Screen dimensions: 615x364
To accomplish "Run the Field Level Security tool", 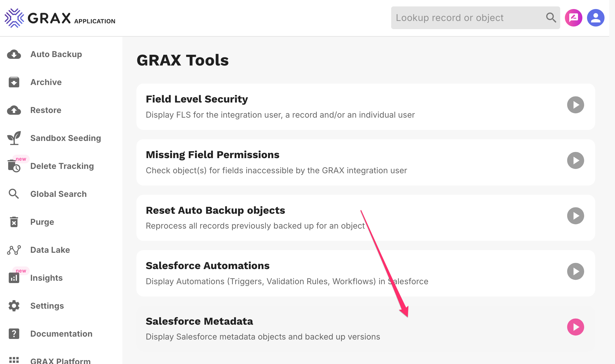I will click(575, 105).
